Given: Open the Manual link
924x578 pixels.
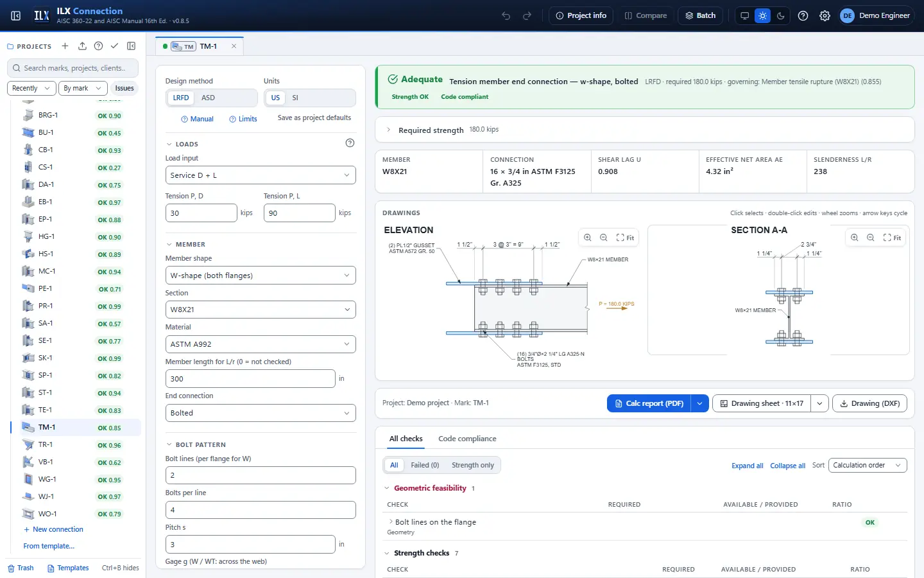Looking at the screenshot, I should coord(197,119).
